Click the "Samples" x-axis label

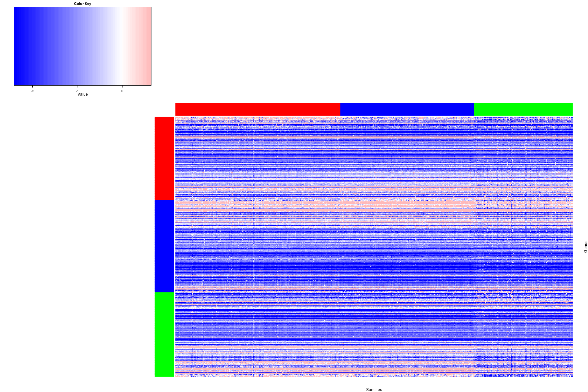point(374,389)
